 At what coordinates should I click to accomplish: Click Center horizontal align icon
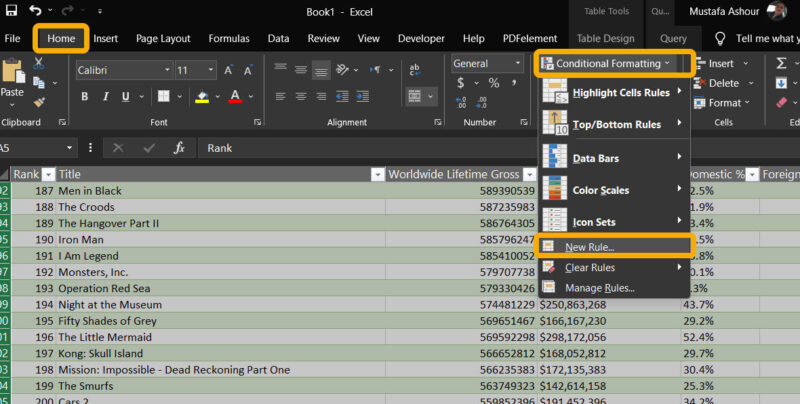click(301, 96)
